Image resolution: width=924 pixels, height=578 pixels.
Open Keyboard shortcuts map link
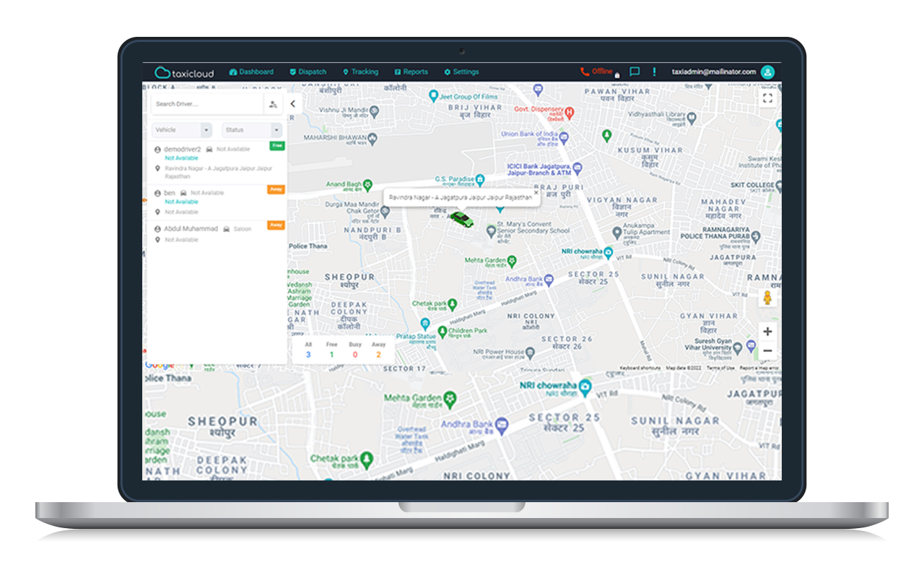click(x=640, y=368)
